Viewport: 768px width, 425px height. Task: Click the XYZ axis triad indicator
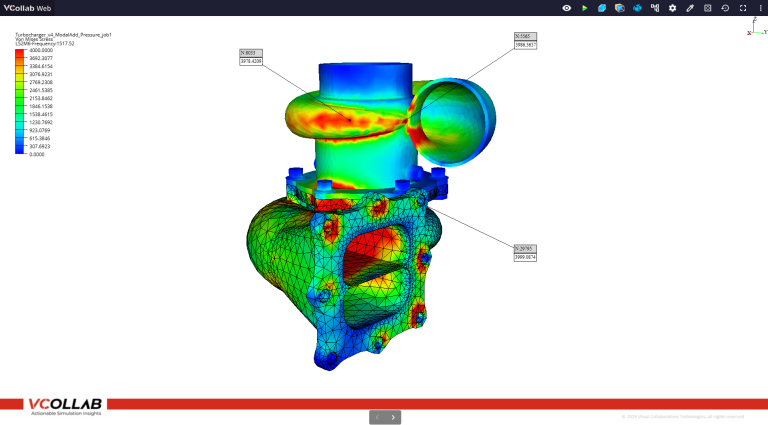click(755, 28)
